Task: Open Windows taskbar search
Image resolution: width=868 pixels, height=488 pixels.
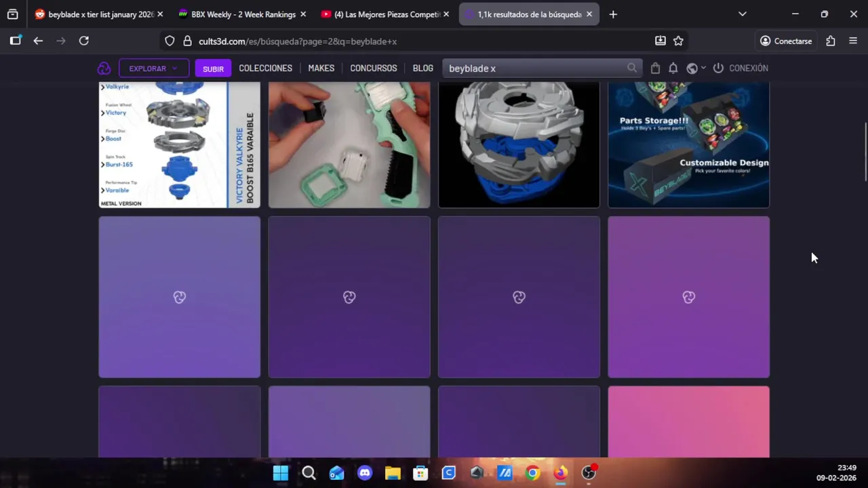Action: pyautogui.click(x=309, y=473)
